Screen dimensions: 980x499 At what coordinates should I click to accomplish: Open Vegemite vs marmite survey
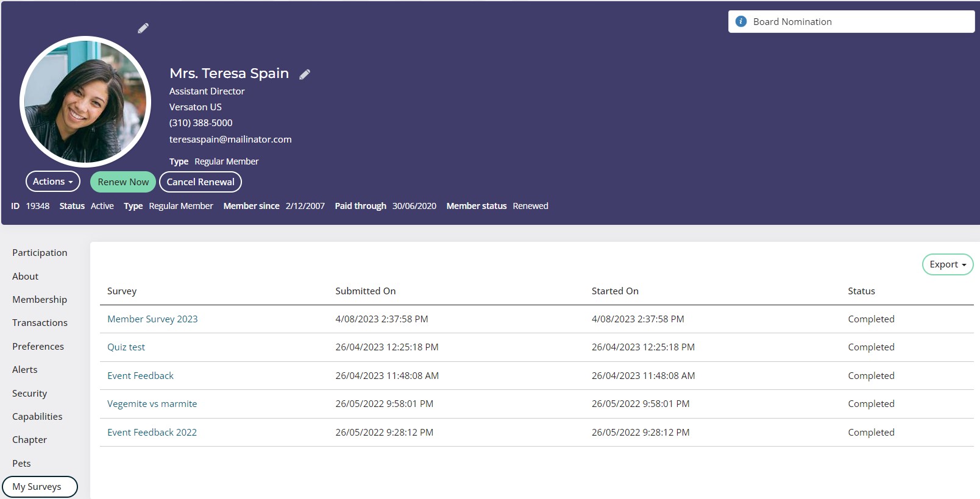(152, 403)
